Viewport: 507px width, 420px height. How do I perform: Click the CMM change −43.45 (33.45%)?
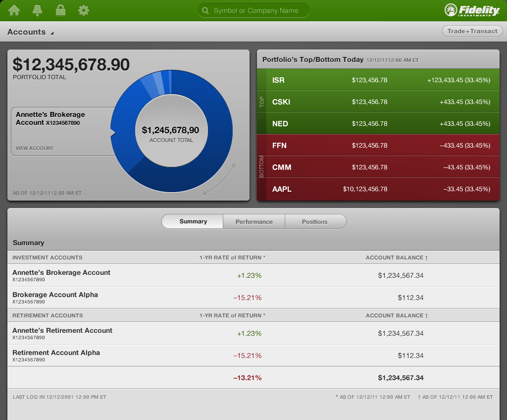466,167
